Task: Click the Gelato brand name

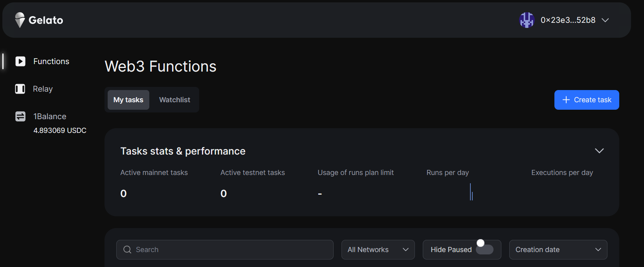Action: 46,20
